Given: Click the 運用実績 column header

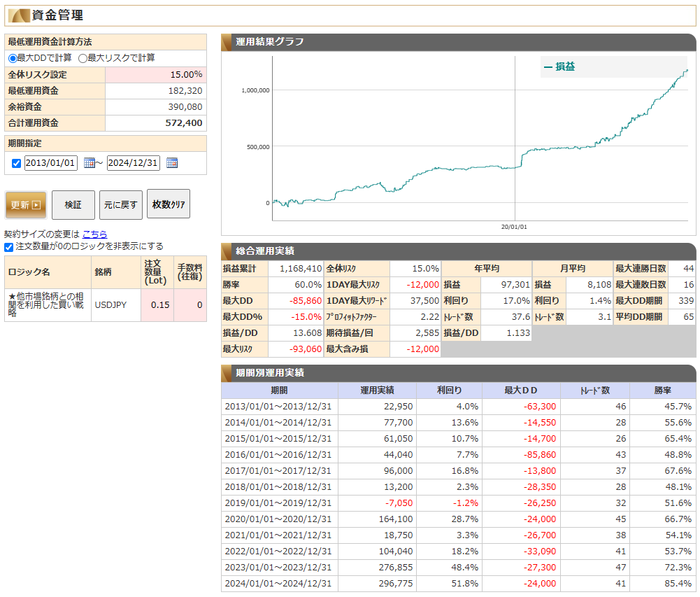Looking at the screenshot, I should click(377, 390).
